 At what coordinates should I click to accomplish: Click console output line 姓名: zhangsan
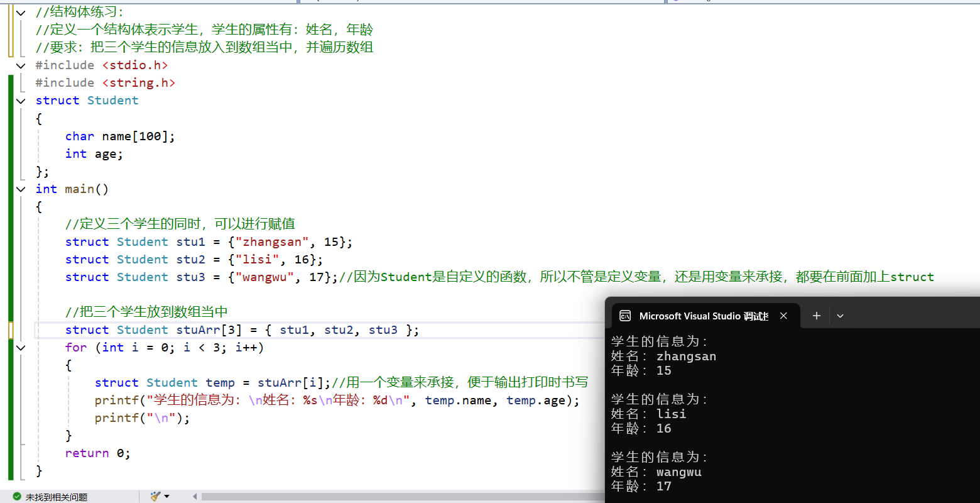(664, 357)
